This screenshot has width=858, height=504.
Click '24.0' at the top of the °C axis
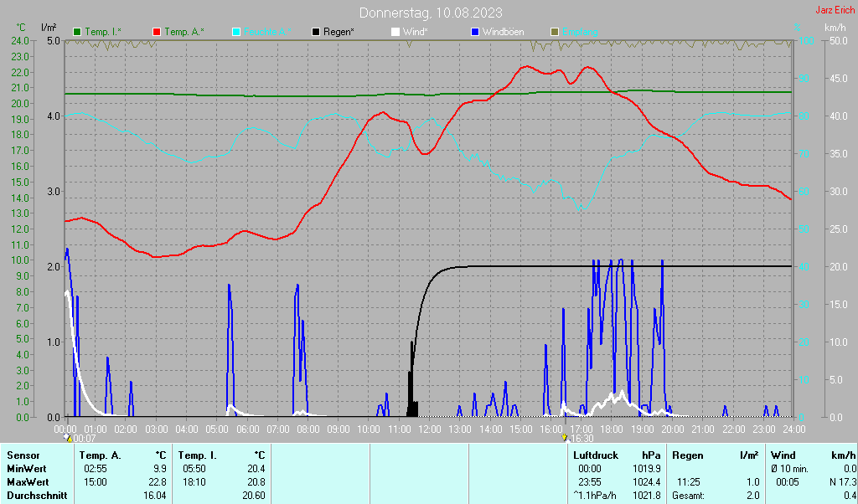pos(20,41)
